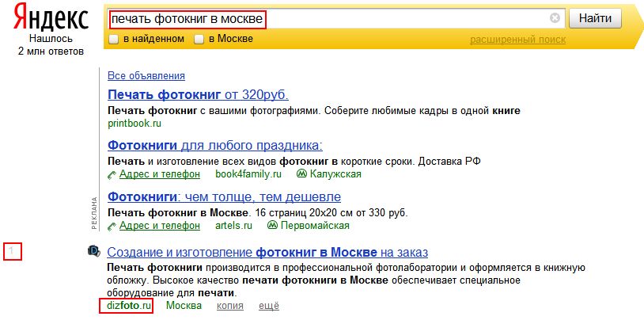Click the printbook.ru ad description text
Image resolution: width=644 pixels, height=324 pixels.
[x=314, y=111]
